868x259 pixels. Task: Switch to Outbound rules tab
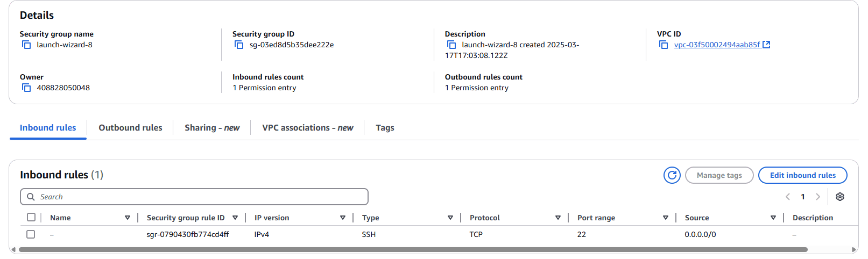click(x=130, y=128)
